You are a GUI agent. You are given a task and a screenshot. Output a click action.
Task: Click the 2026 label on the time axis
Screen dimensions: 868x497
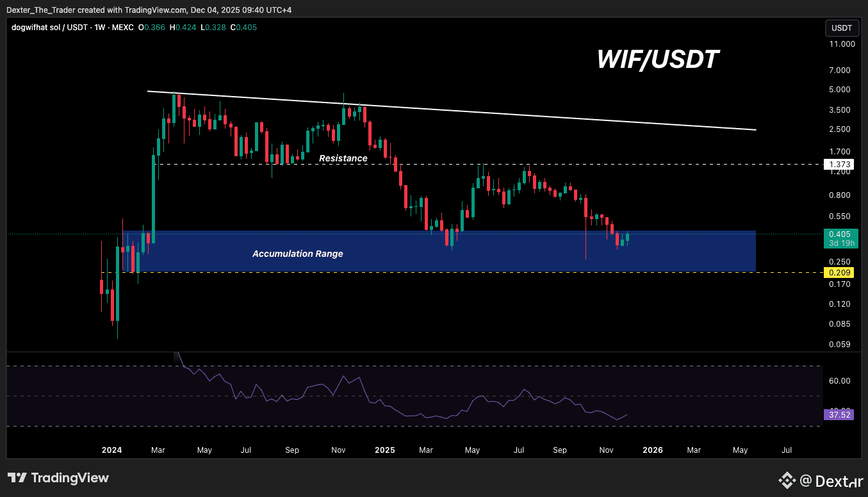click(x=652, y=450)
